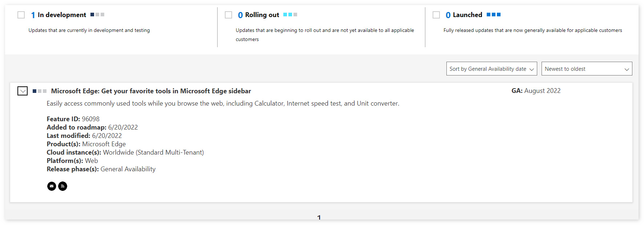Click the GA August 2022 date text
Screen dimensions: 644x225
click(536, 91)
